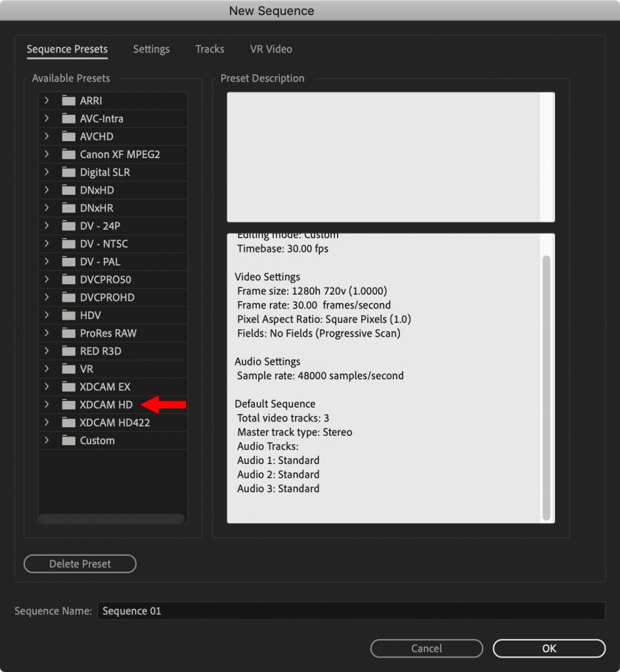Open the Tracks tab
This screenshot has width=620, height=672.
[210, 49]
